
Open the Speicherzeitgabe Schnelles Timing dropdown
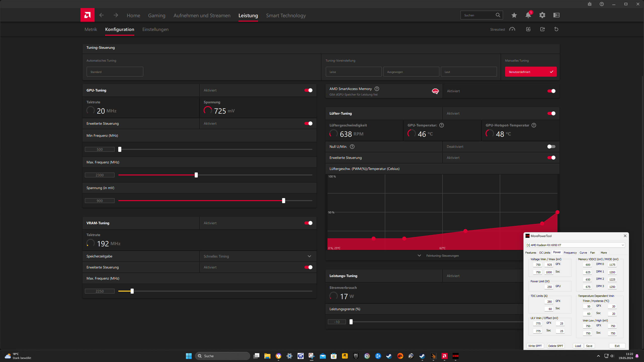(x=258, y=256)
